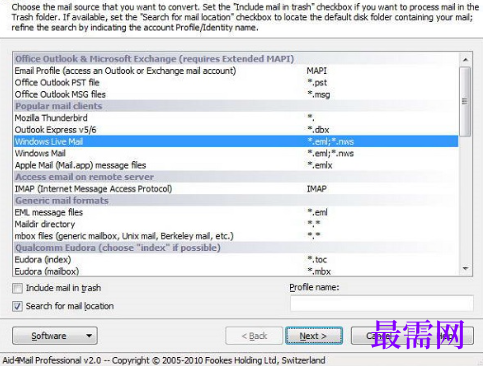Screen dimensions: 483x366
Task: Click the Next button
Action: [x=314, y=336]
